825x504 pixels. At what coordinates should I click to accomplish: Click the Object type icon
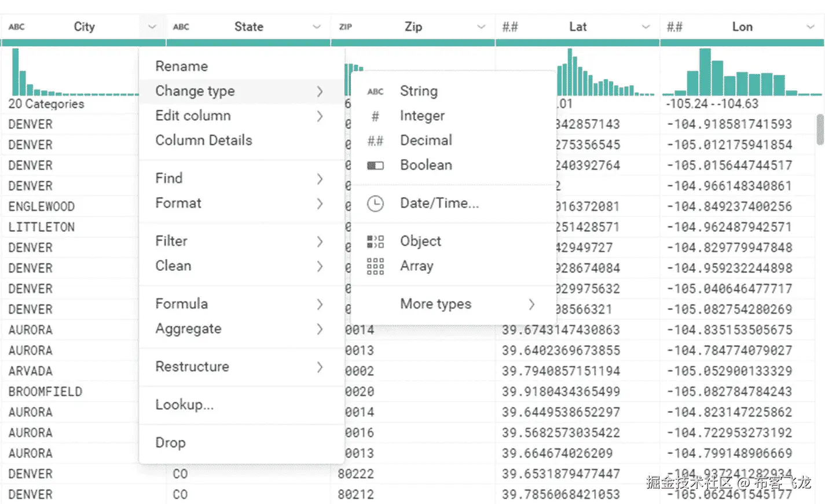(x=375, y=241)
